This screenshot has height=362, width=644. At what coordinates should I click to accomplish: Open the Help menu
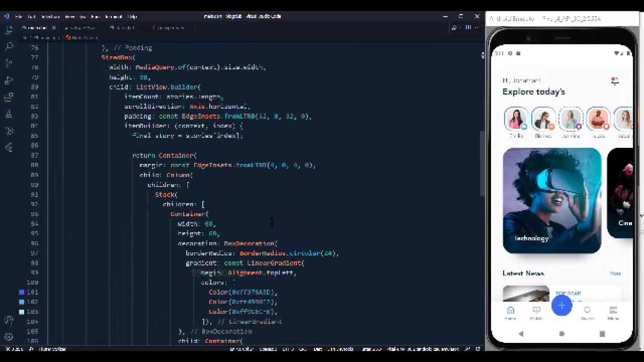coord(132,16)
